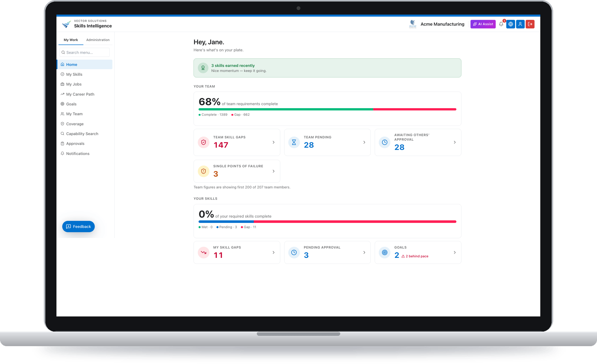Open the language globe icon button

click(511, 24)
